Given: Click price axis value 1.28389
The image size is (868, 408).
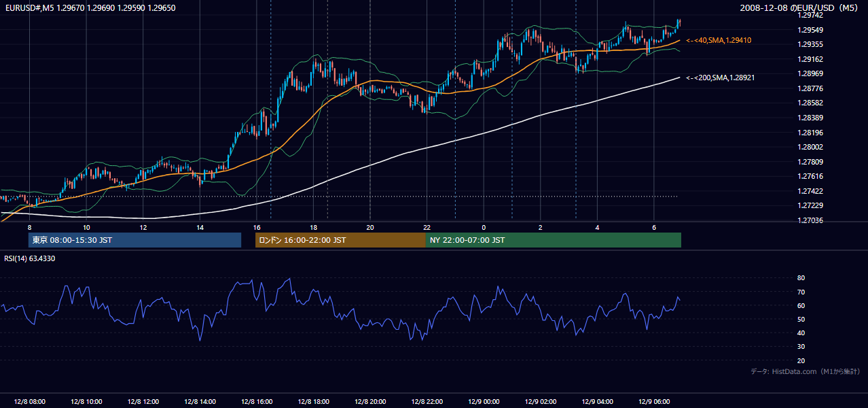Looking at the screenshot, I should 810,118.
